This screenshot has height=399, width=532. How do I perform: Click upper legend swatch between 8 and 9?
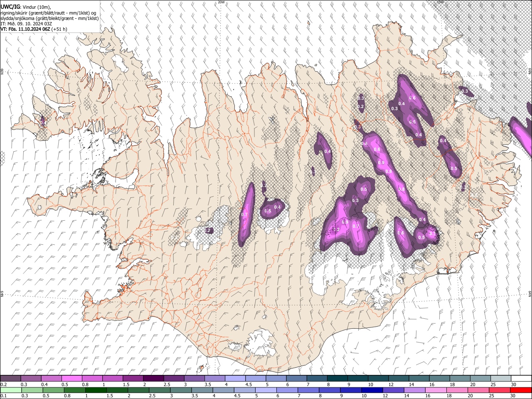(x=337, y=378)
